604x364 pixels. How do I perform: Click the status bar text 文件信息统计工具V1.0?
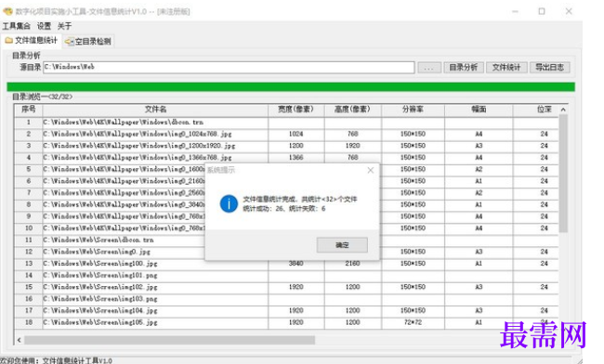pyautogui.click(x=77, y=360)
